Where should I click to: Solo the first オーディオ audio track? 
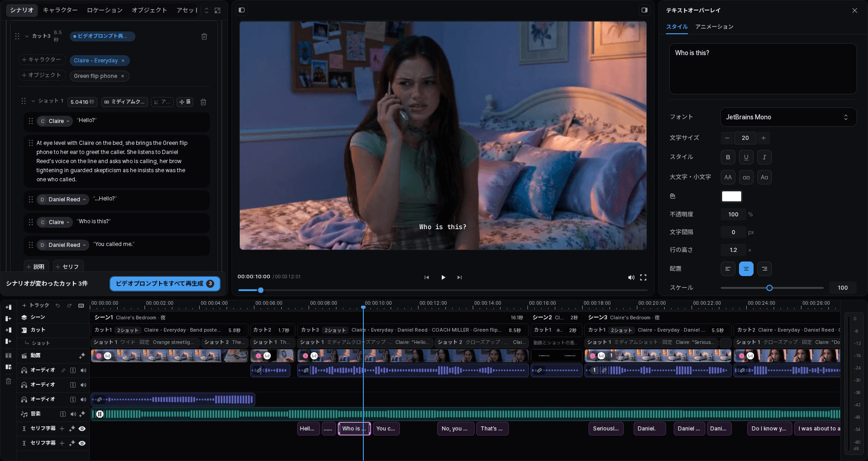[x=73, y=370]
